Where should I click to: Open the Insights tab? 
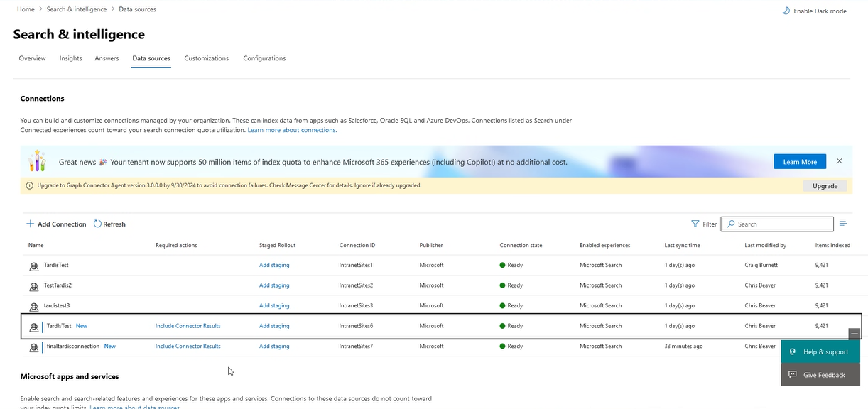[x=71, y=58]
